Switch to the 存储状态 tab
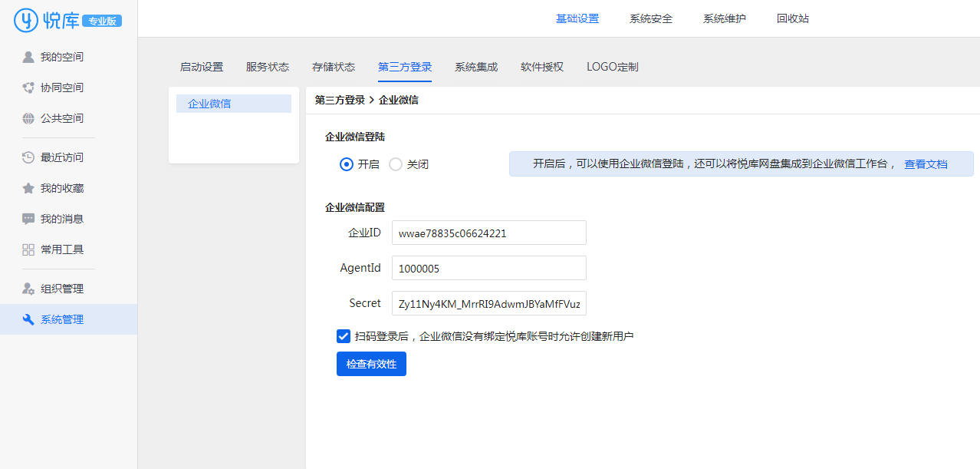980x469 pixels. (334, 67)
